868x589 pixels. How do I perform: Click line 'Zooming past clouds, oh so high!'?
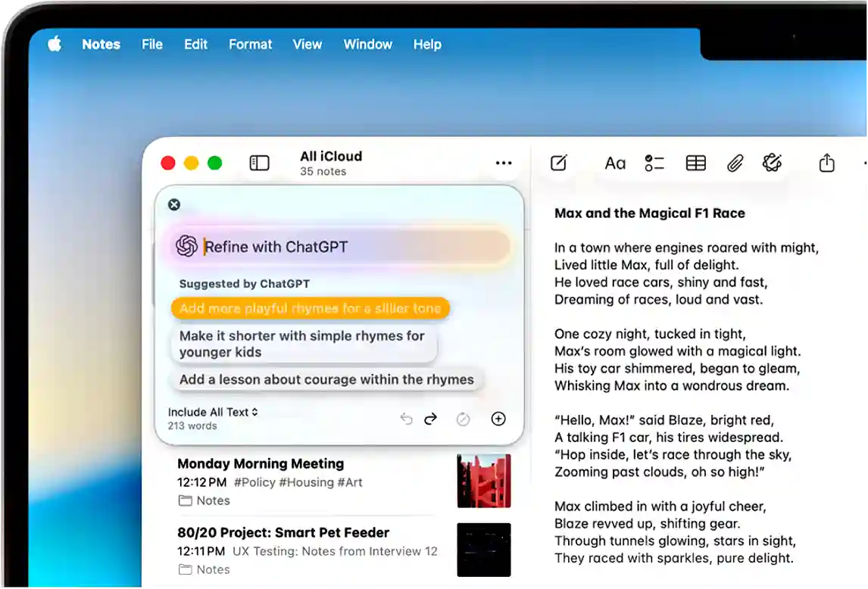click(659, 472)
